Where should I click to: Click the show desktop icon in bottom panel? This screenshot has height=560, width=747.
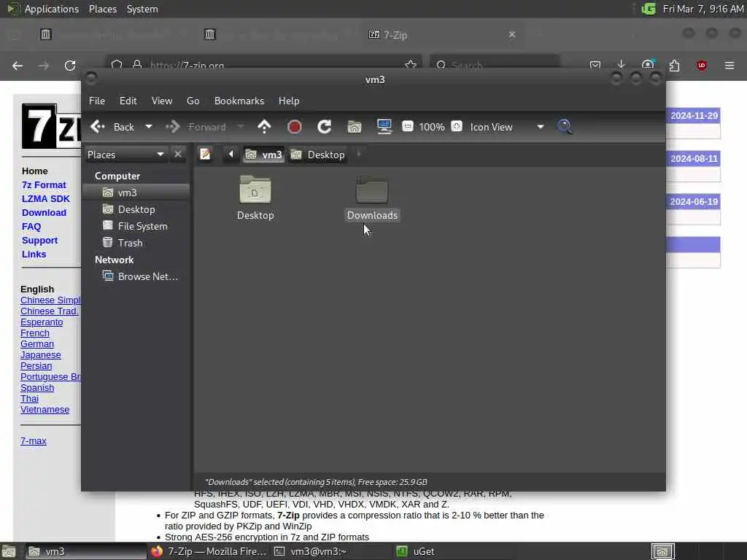tap(9, 551)
